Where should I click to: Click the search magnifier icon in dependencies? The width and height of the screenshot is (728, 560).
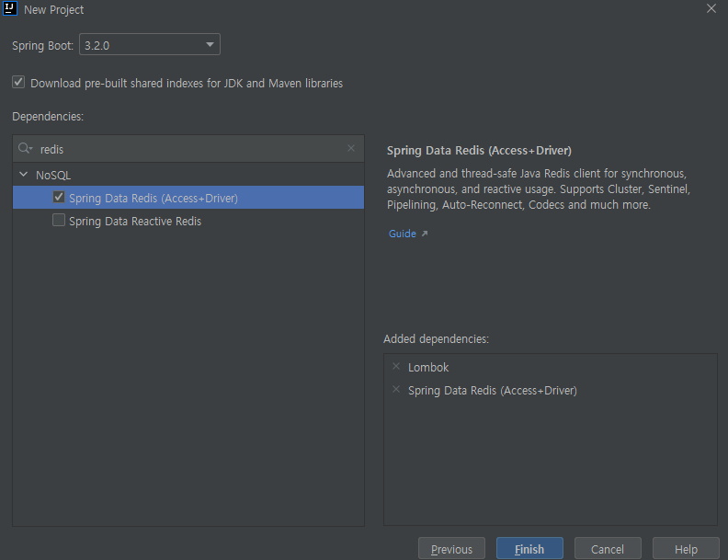tap(25, 149)
